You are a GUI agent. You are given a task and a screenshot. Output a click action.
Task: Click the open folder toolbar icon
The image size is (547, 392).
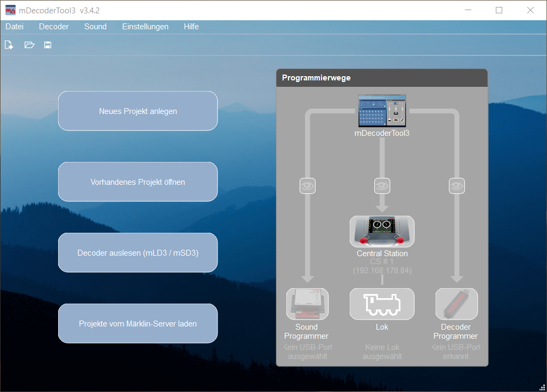pos(29,45)
